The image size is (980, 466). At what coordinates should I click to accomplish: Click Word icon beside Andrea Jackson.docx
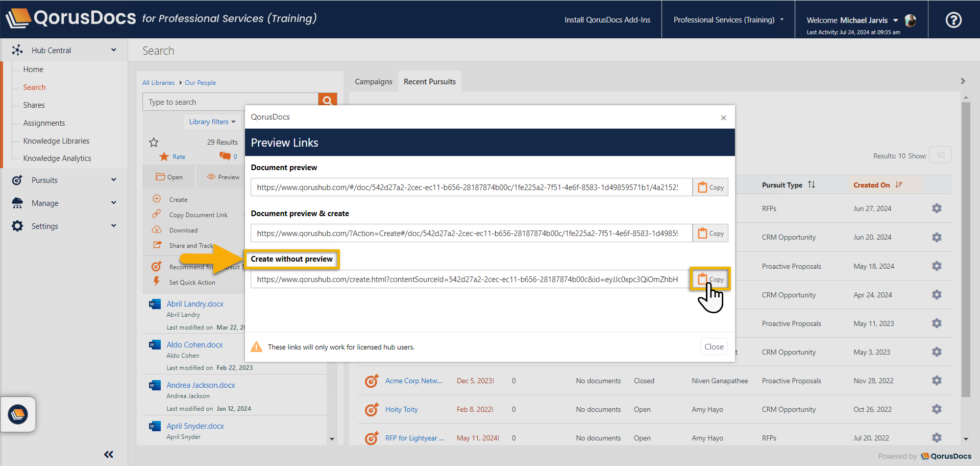155,385
